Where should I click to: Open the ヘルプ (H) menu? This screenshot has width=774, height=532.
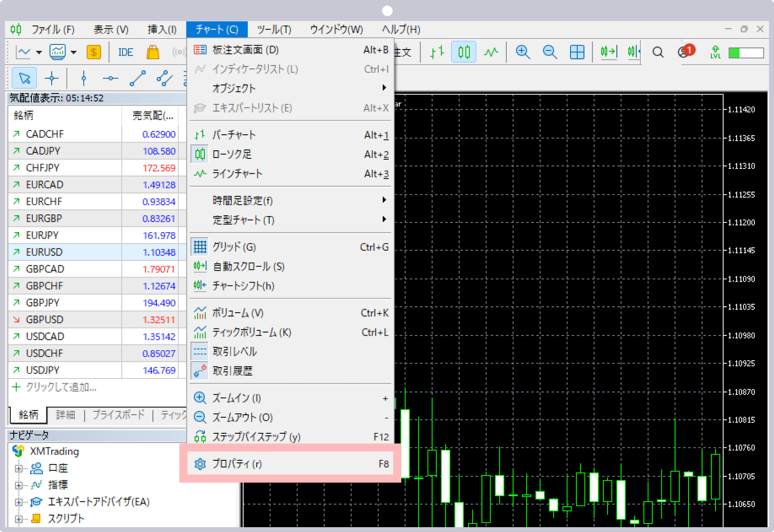click(401, 29)
